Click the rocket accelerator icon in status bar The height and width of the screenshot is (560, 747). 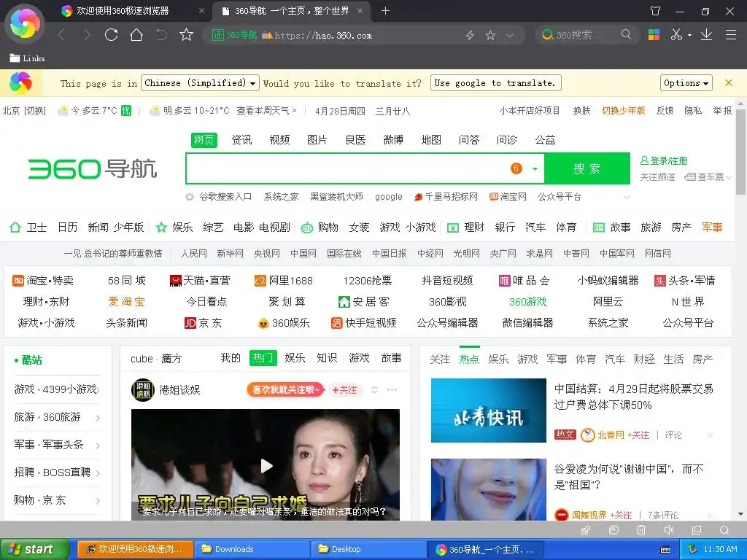586,530
